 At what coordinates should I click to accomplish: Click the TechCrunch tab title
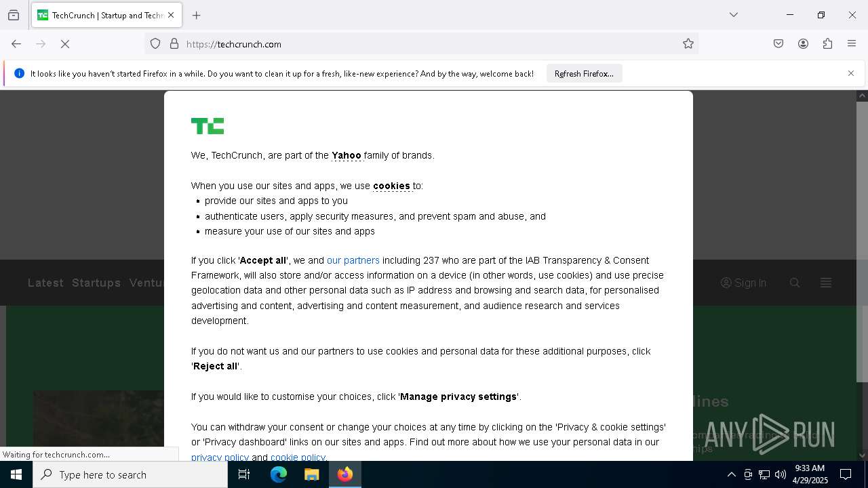tap(107, 15)
